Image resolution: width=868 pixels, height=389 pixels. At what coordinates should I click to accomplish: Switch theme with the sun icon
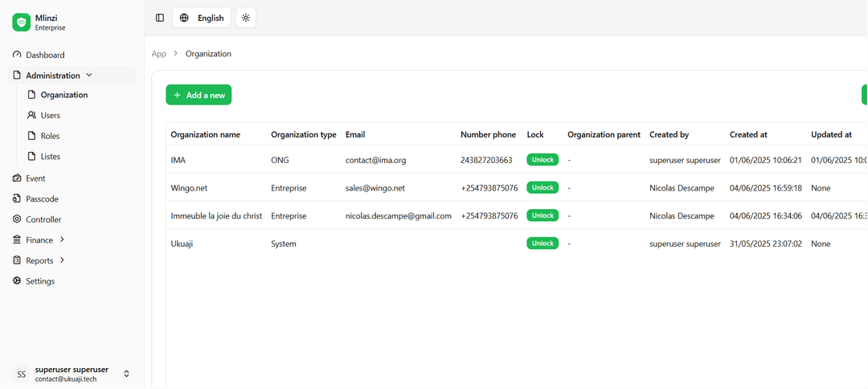(246, 18)
